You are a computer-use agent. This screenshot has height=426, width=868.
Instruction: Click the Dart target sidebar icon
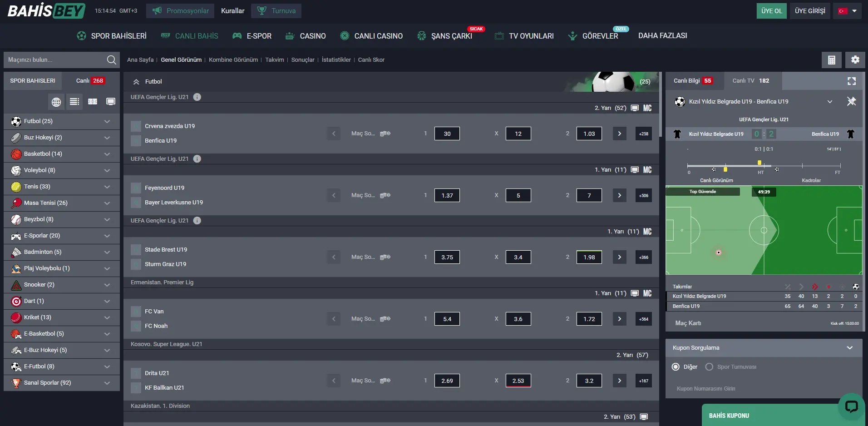click(x=16, y=301)
